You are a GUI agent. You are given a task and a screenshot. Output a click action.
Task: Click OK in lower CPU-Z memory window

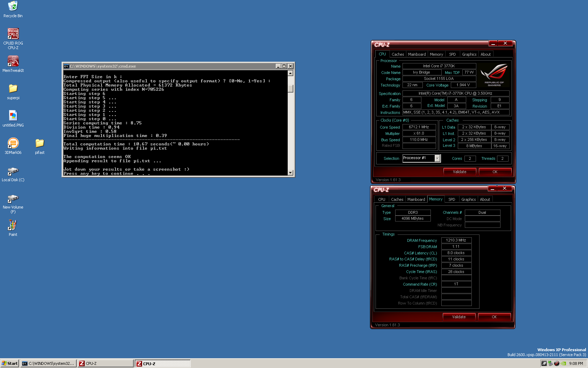(494, 317)
